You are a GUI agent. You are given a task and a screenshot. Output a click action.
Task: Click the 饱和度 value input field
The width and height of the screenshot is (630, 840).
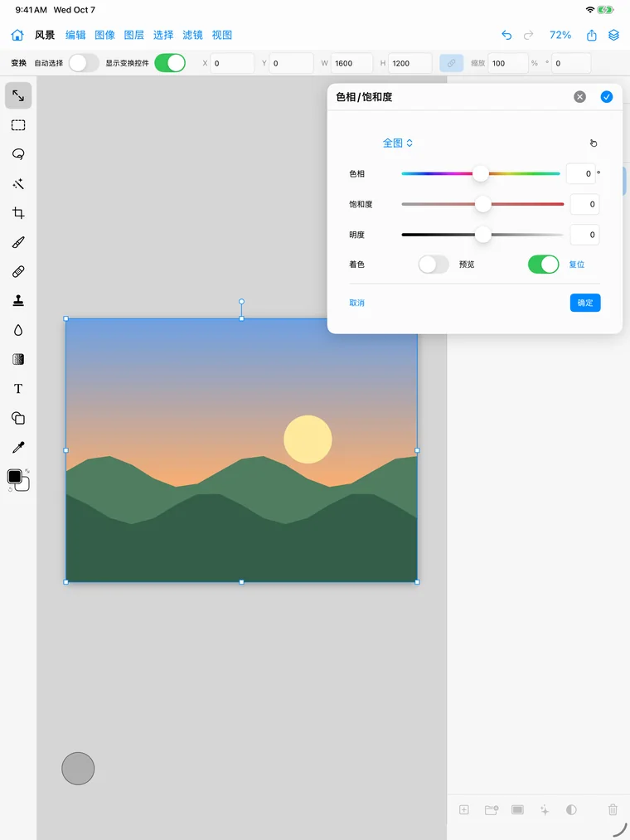click(584, 204)
